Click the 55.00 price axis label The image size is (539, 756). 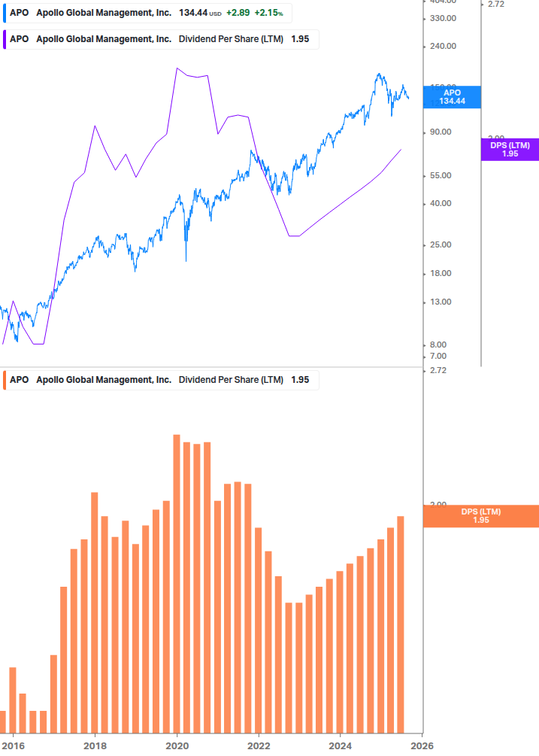(441, 176)
